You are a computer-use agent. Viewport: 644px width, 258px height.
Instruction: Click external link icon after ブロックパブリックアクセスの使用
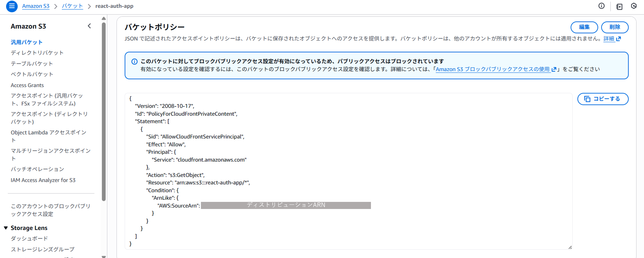click(x=554, y=69)
